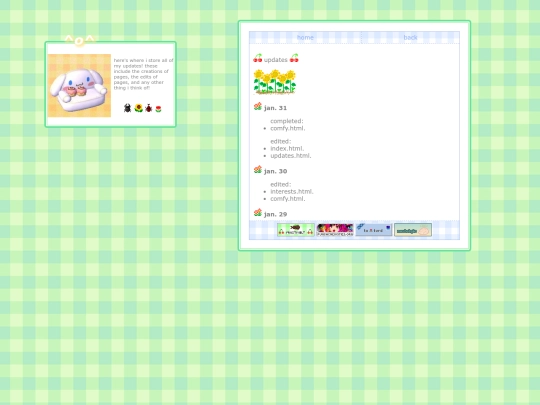
Task: Select the jan. 31 date heading
Action: (x=275, y=108)
